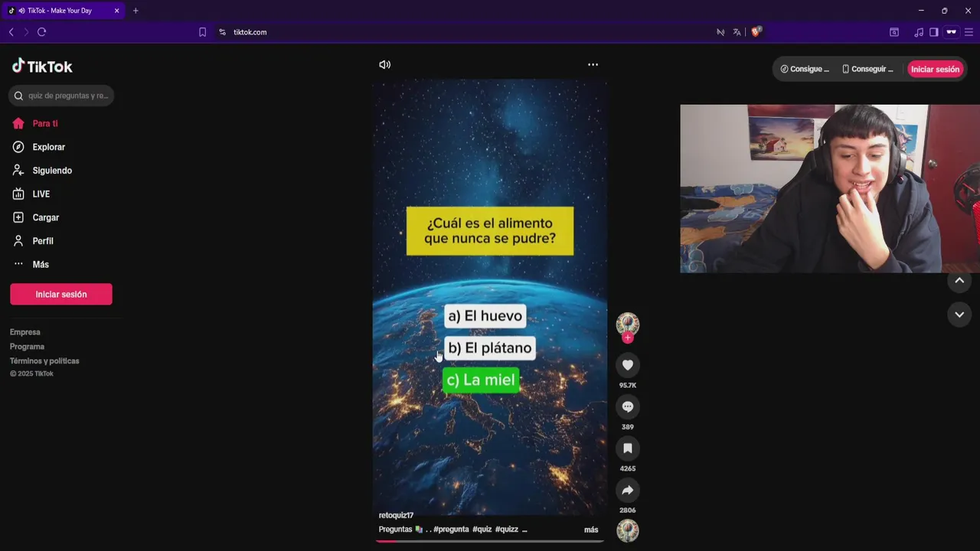The height and width of the screenshot is (551, 980).
Task: Go to previous video arrow
Action: point(959,281)
